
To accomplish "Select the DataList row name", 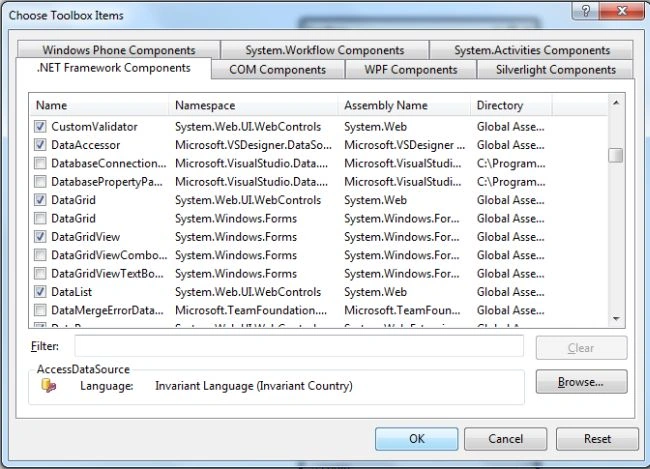I will coord(71,292).
